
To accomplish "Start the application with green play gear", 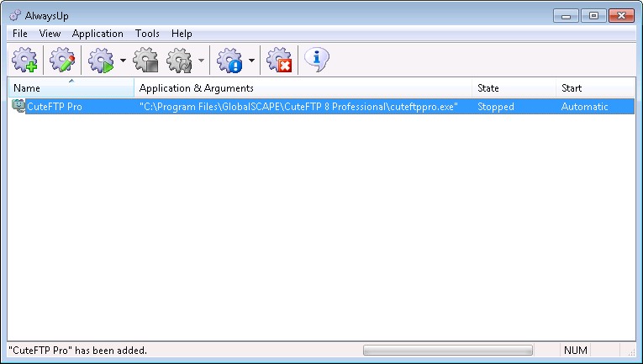I will click(x=102, y=61).
